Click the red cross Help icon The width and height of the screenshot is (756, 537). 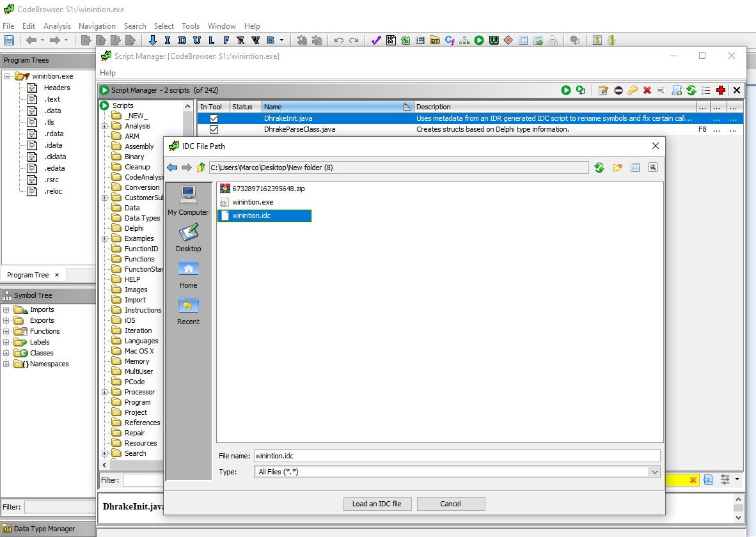721,90
